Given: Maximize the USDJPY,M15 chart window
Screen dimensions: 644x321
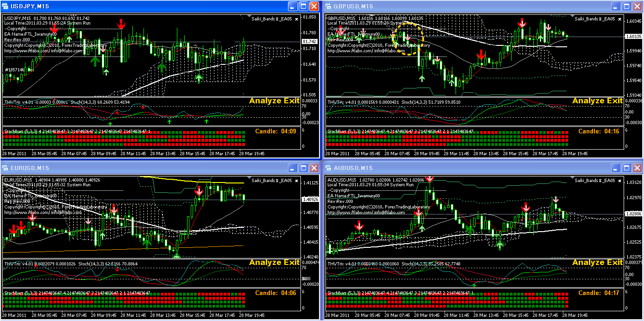Looking at the screenshot, I should [303, 6].
